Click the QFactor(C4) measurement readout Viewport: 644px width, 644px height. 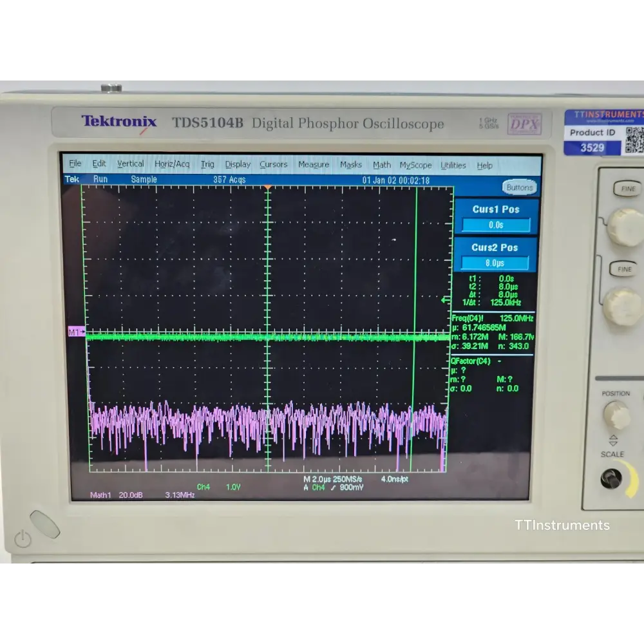pos(476,361)
